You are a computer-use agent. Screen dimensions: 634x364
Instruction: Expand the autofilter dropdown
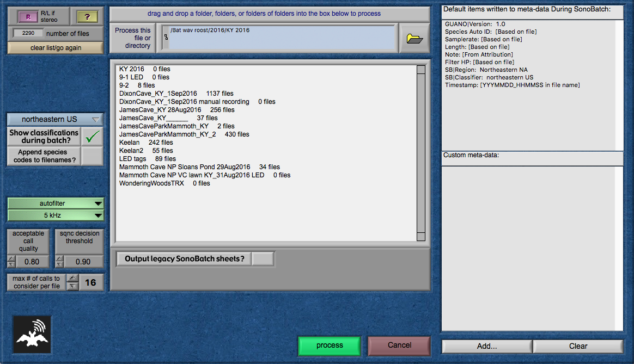55,203
